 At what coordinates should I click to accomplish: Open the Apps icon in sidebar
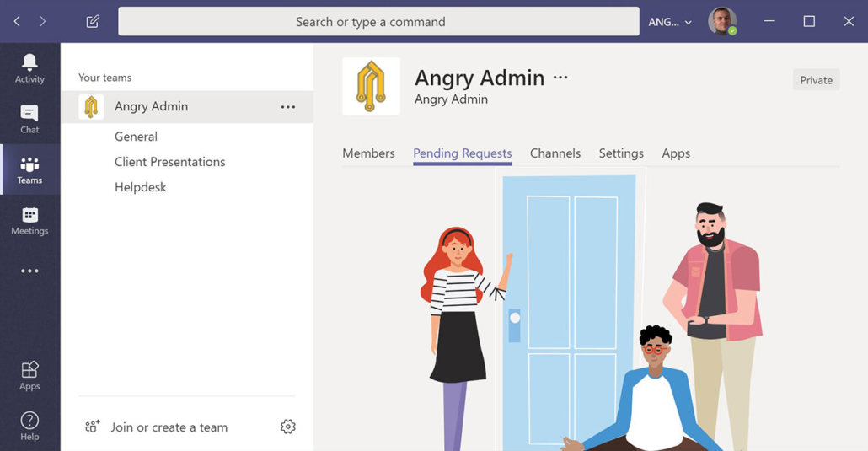coord(29,369)
